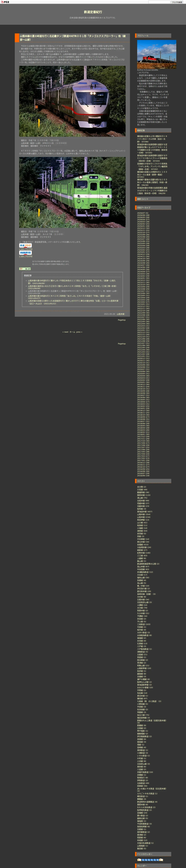Open the 三岐鉄道 (103) category
The height and width of the screenshot is (868, 186).
pyautogui.click(x=144, y=624)
